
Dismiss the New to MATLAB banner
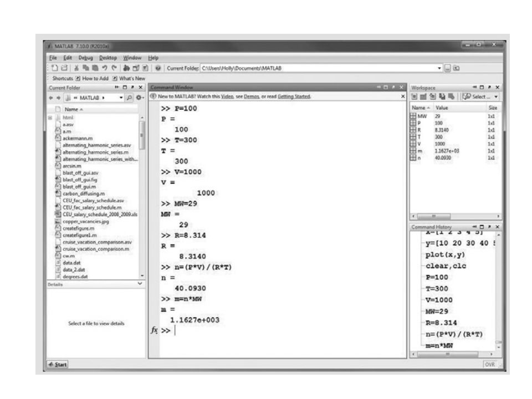tap(403, 96)
